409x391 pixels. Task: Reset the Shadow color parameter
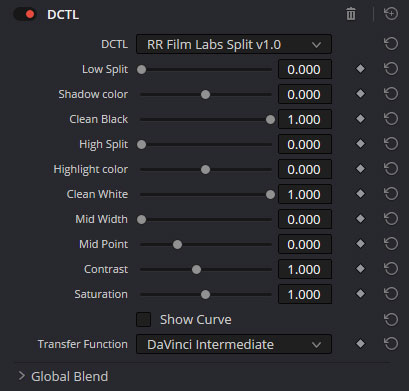[391, 94]
